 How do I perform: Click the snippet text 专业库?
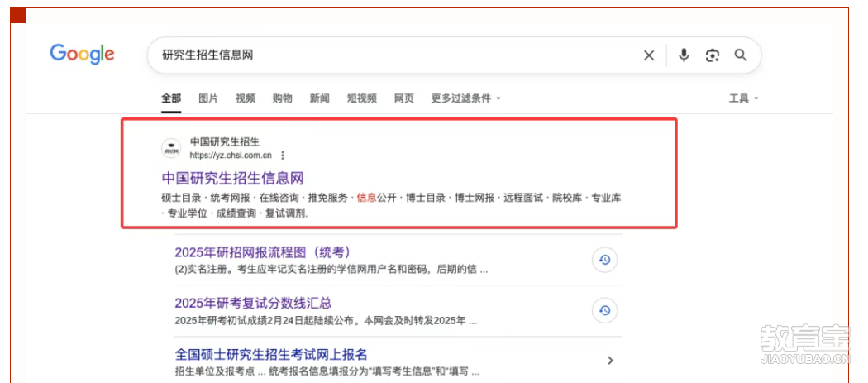[x=606, y=198]
